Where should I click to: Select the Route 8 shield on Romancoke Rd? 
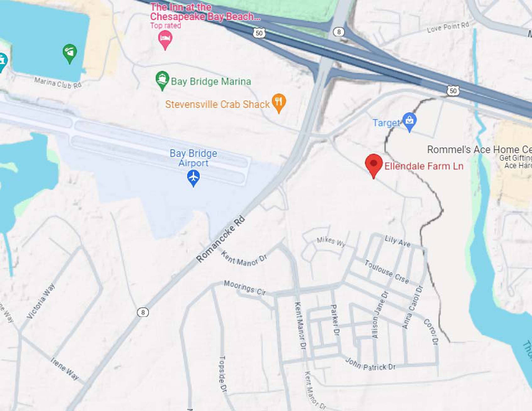(x=143, y=312)
